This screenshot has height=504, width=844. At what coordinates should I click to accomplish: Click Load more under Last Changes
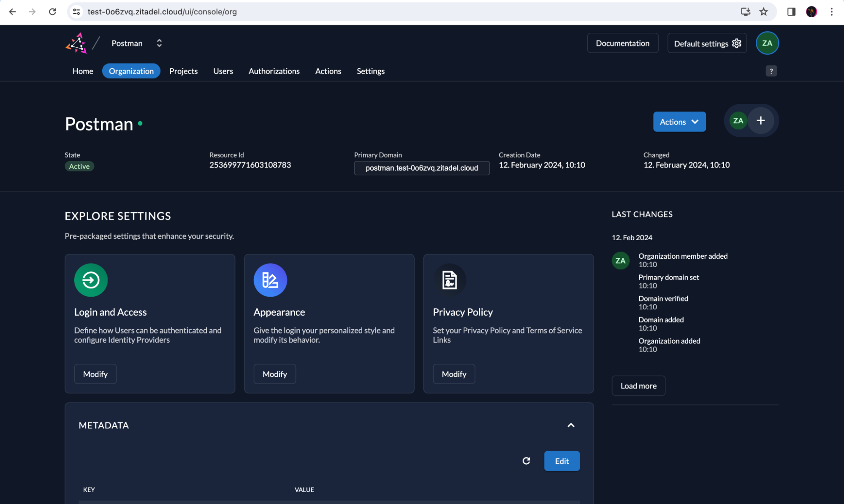[x=638, y=385]
